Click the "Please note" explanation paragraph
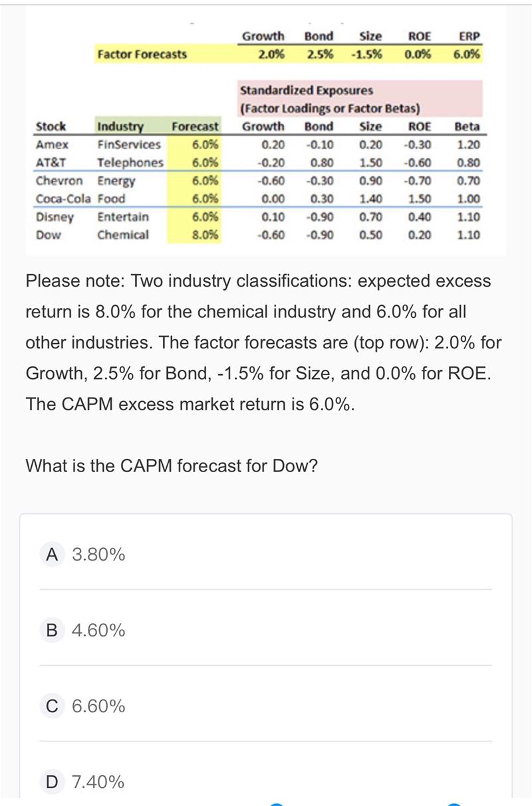This screenshot has height=806, width=532. coord(263,342)
